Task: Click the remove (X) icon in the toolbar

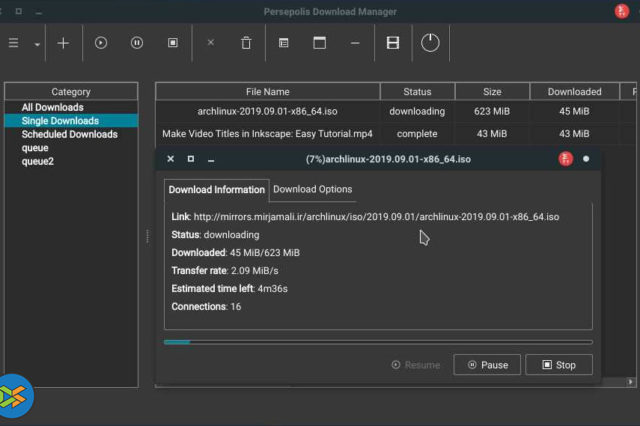Action: [210, 43]
